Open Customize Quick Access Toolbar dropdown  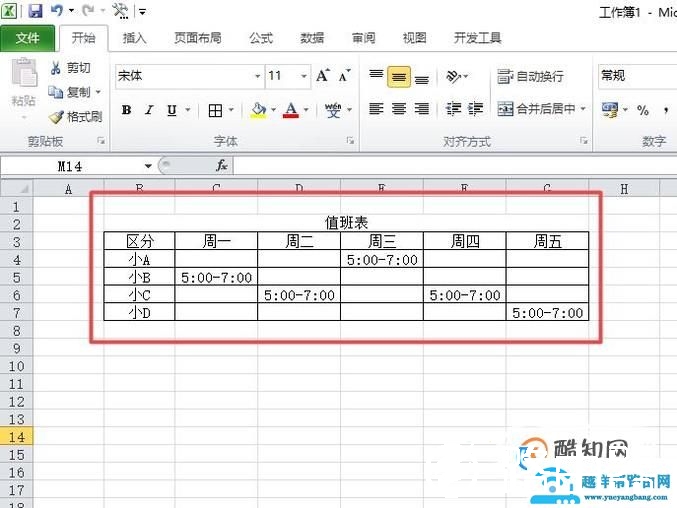142,11
